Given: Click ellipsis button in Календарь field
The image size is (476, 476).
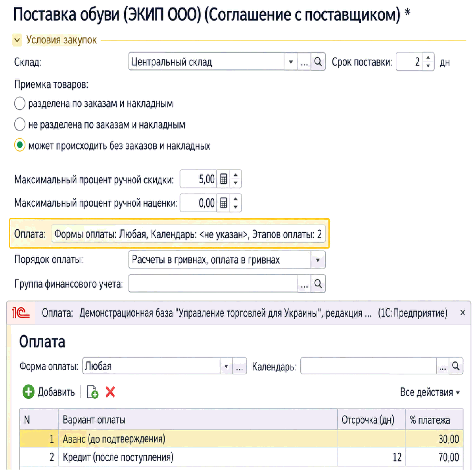Looking at the screenshot, I should [443, 366].
